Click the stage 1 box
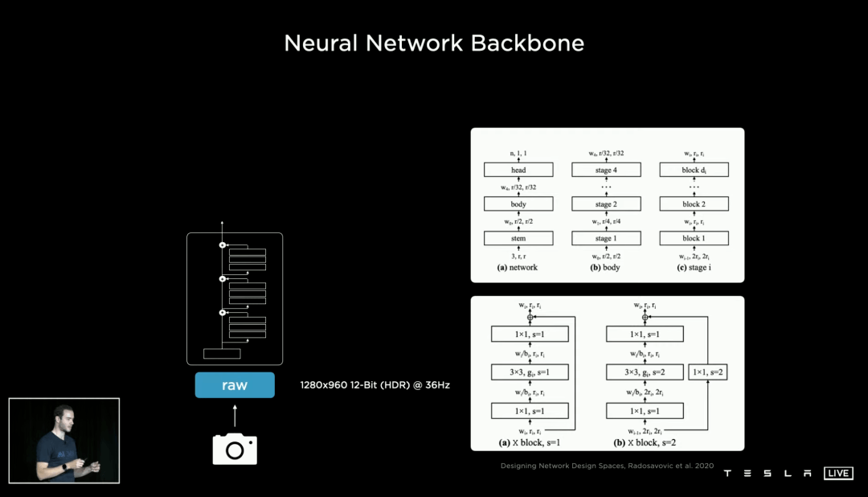 pos(606,238)
